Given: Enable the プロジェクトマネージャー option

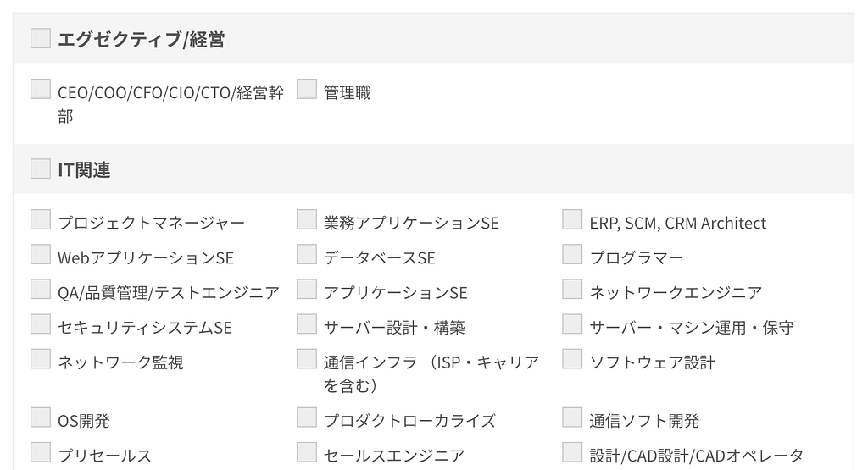Looking at the screenshot, I should click(41, 220).
